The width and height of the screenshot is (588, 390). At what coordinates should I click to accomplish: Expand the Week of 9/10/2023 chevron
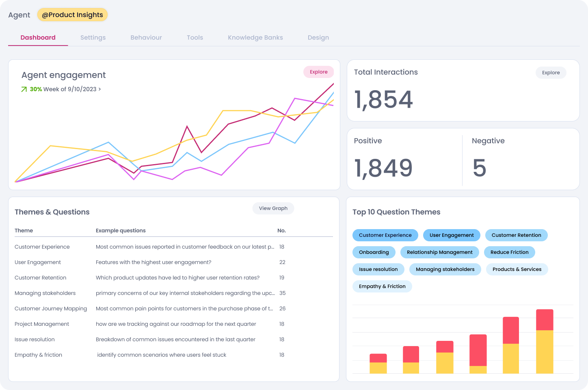pyautogui.click(x=99, y=89)
